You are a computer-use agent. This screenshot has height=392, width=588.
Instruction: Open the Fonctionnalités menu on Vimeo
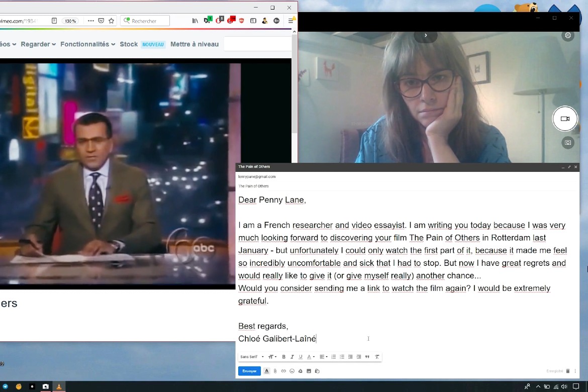(x=87, y=44)
